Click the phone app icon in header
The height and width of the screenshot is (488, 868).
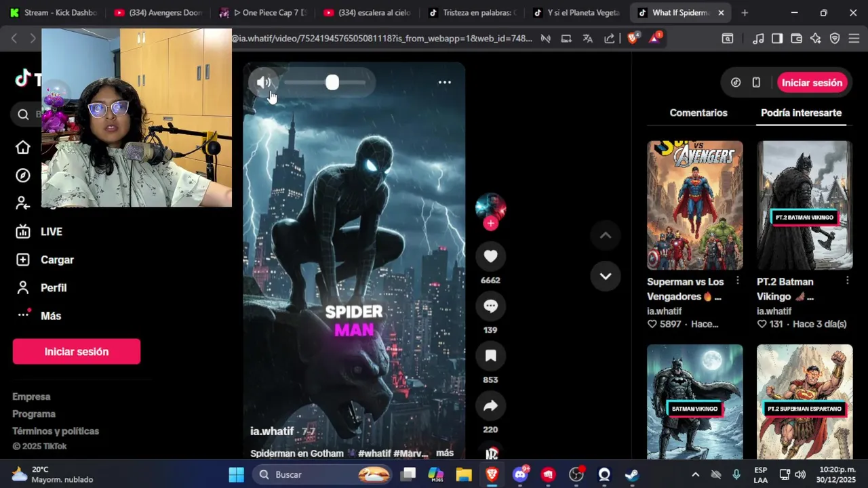click(x=756, y=83)
